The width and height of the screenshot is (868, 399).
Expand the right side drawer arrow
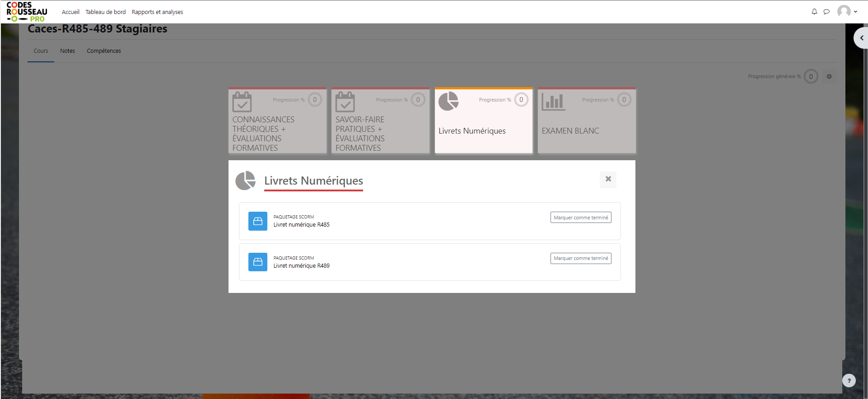(x=861, y=38)
